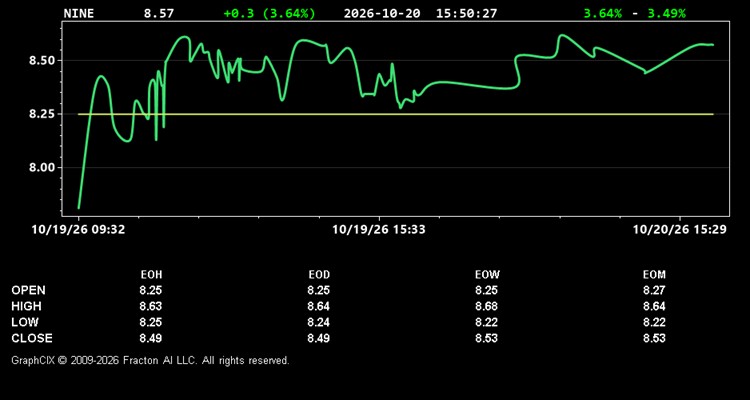Click the EOD open value 8.25
This screenshot has height=400, width=750.
click(x=319, y=290)
